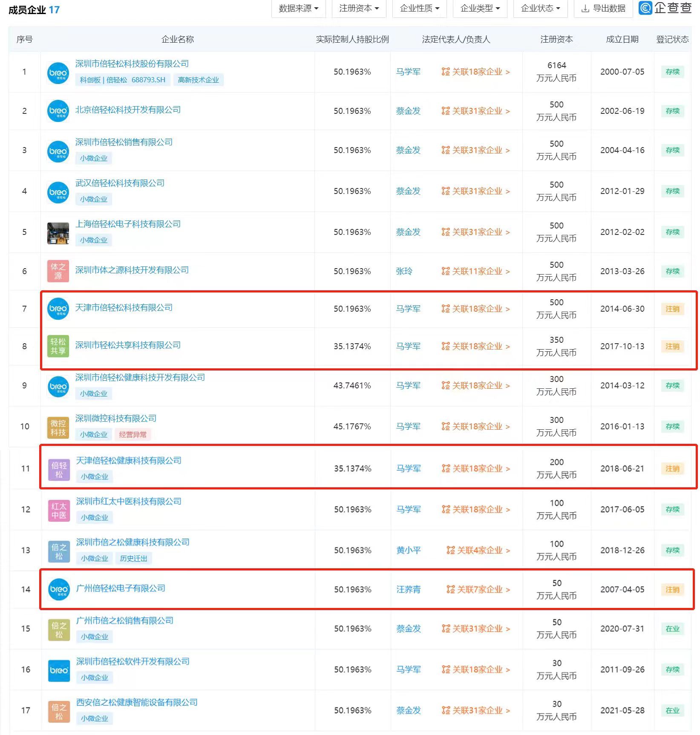The height and width of the screenshot is (735, 700).
Task: Expand 关联7家企业 for 汪养青
Action: tap(478, 590)
